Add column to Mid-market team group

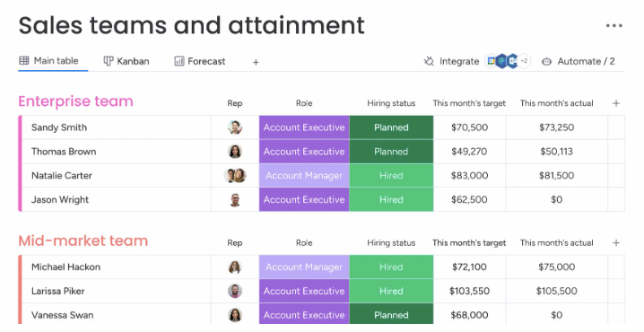click(615, 243)
